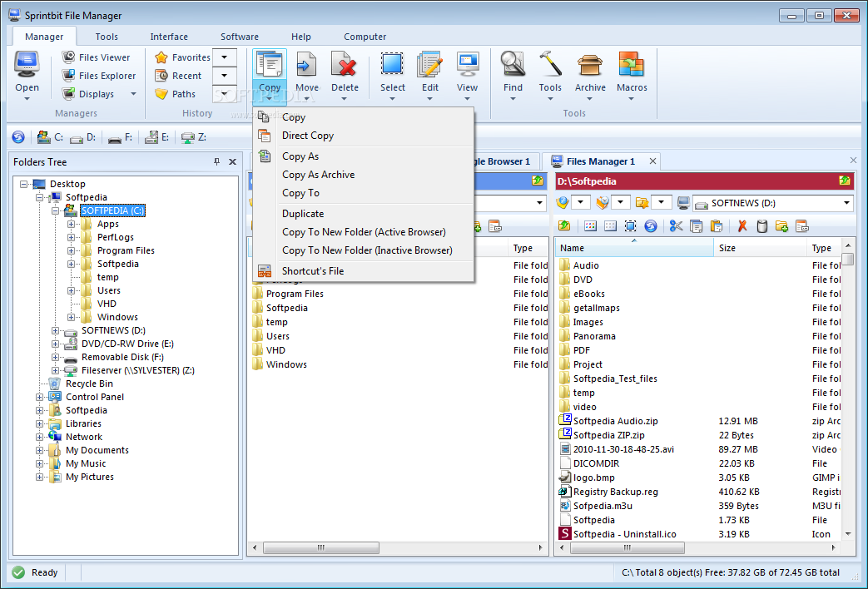
Task: Switch to drive C: on drive bar
Action: click(x=50, y=136)
